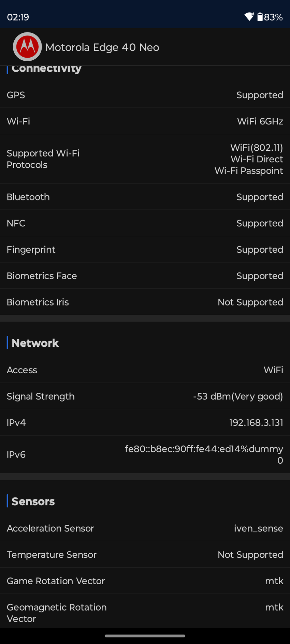
Task: Tap the Motorola logo icon
Action: pos(27,47)
